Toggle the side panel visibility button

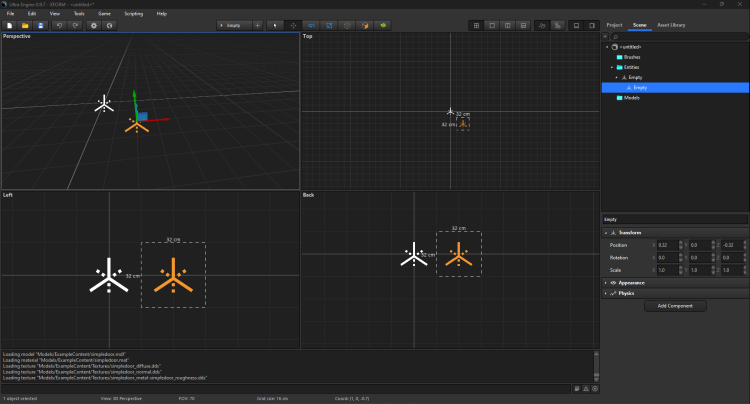(x=593, y=24)
